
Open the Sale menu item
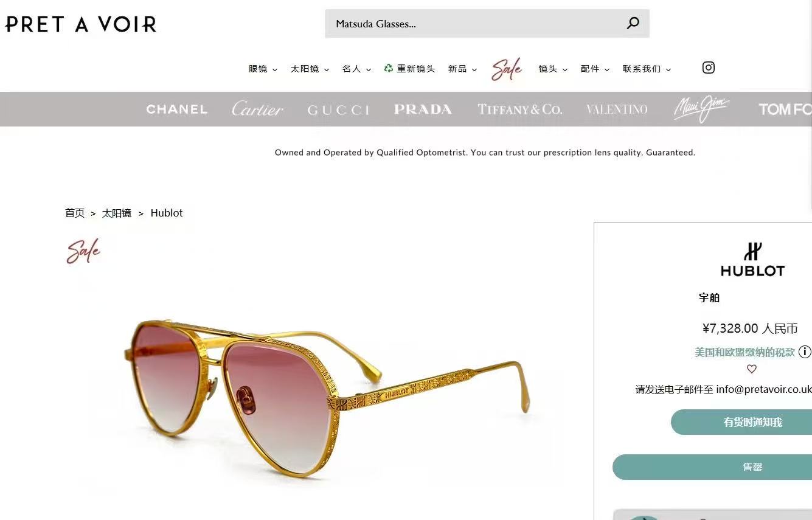coord(507,69)
